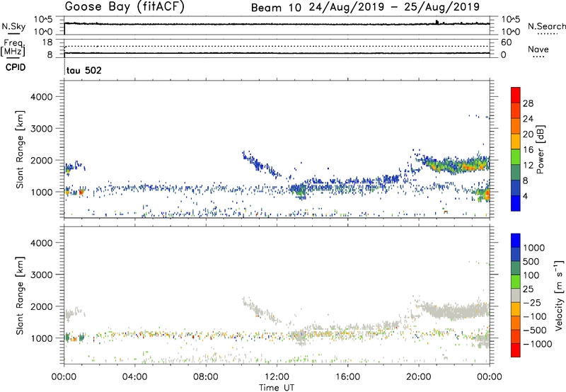Pick the light green 12–16 dB power segment
The height and width of the screenshot is (392, 566).
point(516,156)
